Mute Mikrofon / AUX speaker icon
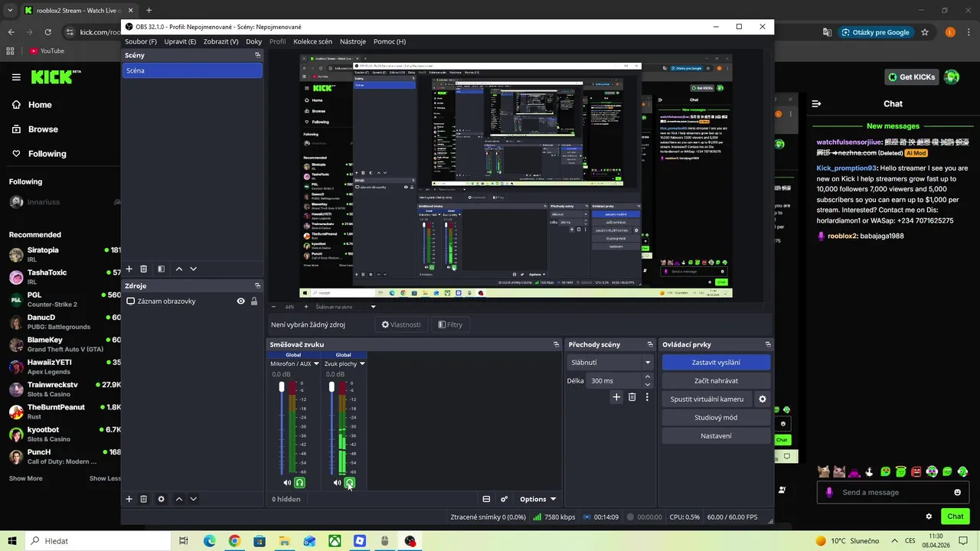Image resolution: width=980 pixels, height=551 pixels. pyautogui.click(x=287, y=483)
